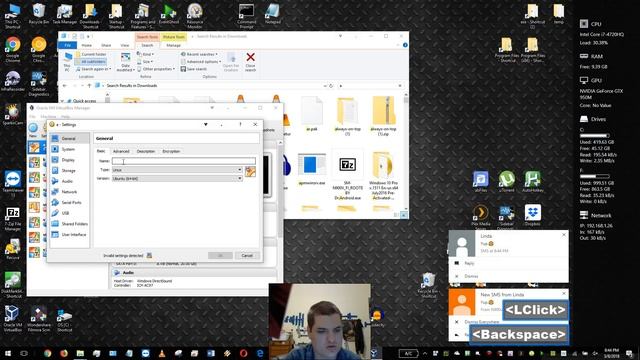The image size is (640, 360).
Task: Open the Network settings category
Action: click(x=69, y=192)
